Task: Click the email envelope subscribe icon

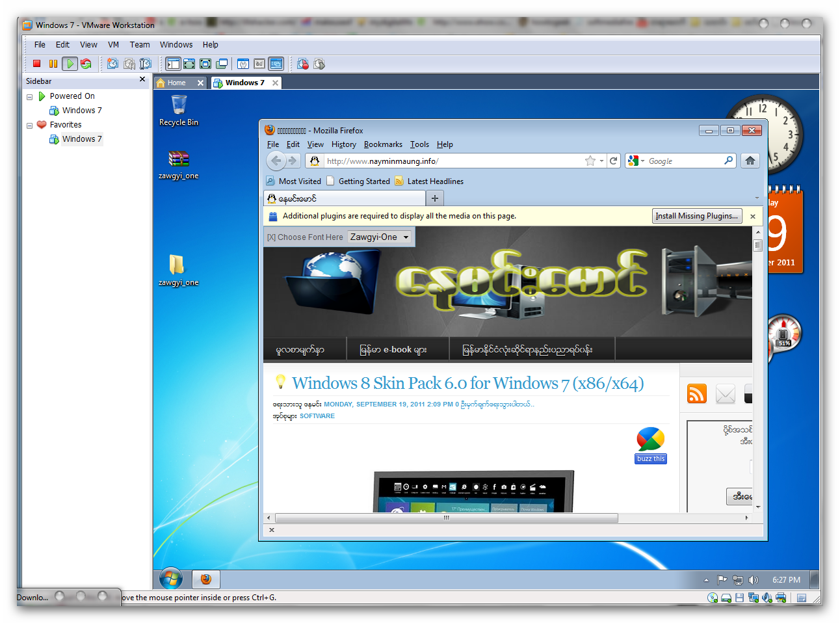Action: [x=725, y=393]
